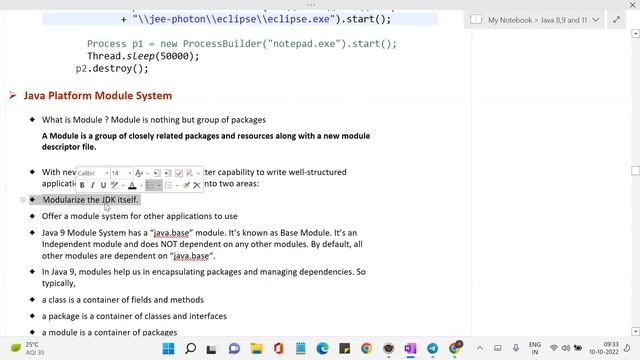Click the mini toolbar tag icon
This screenshot has width=640, height=360.
tap(190, 173)
